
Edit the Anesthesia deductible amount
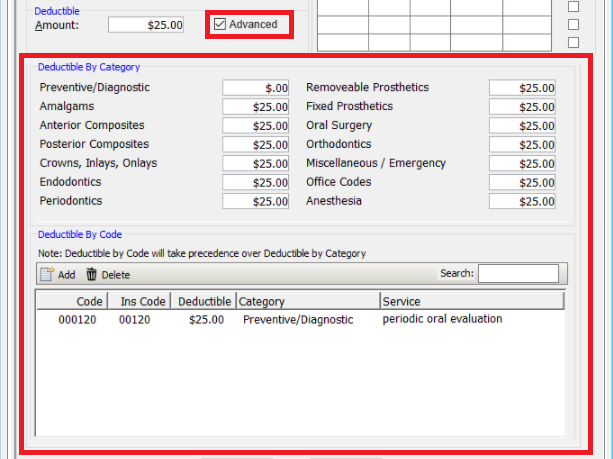click(x=522, y=202)
